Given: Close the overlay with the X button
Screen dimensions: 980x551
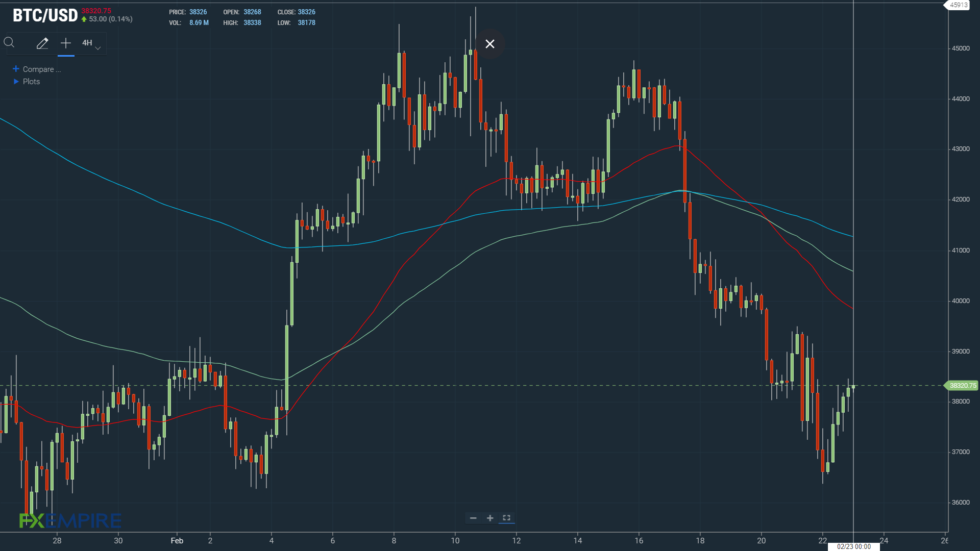Looking at the screenshot, I should 490,44.
